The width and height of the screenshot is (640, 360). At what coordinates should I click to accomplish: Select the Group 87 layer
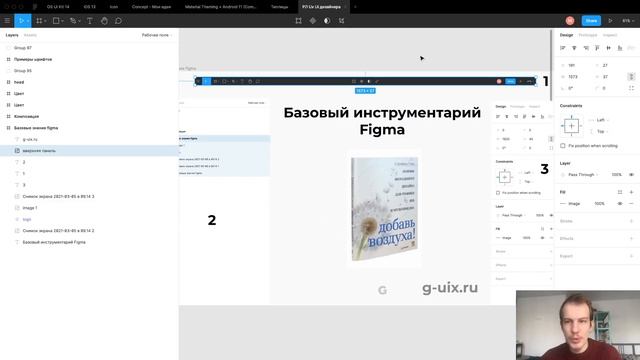(89, 48)
